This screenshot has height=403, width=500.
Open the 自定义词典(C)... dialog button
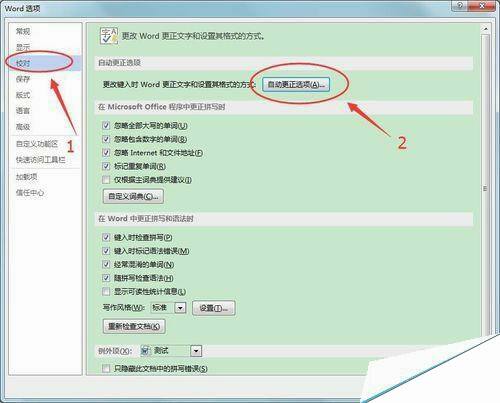(x=133, y=196)
